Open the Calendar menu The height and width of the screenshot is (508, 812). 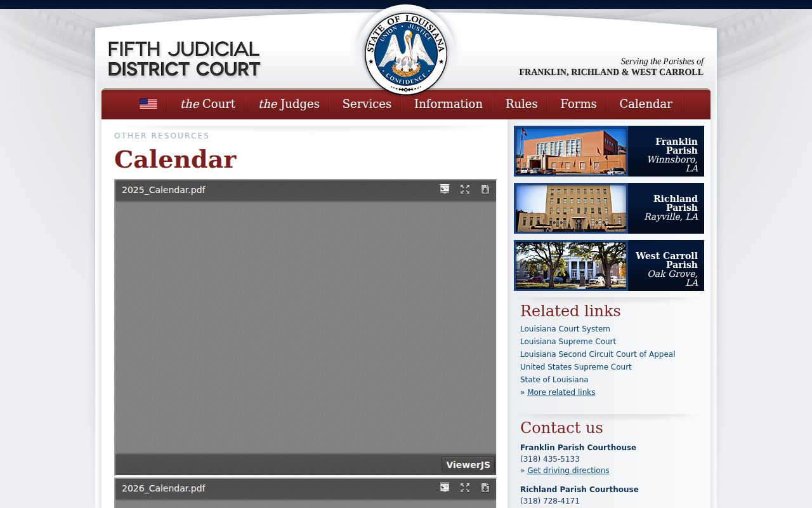click(646, 104)
